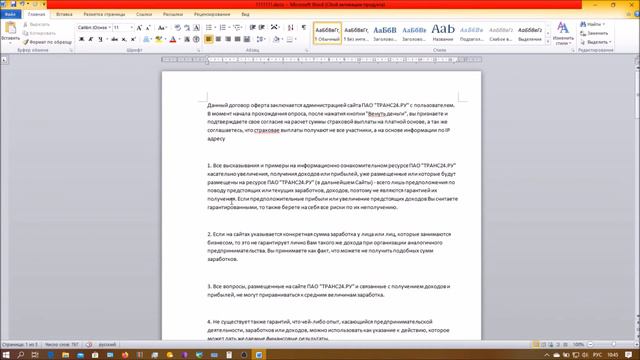Toggle underline formatting
The height and width of the screenshot is (360, 640).
click(100, 39)
